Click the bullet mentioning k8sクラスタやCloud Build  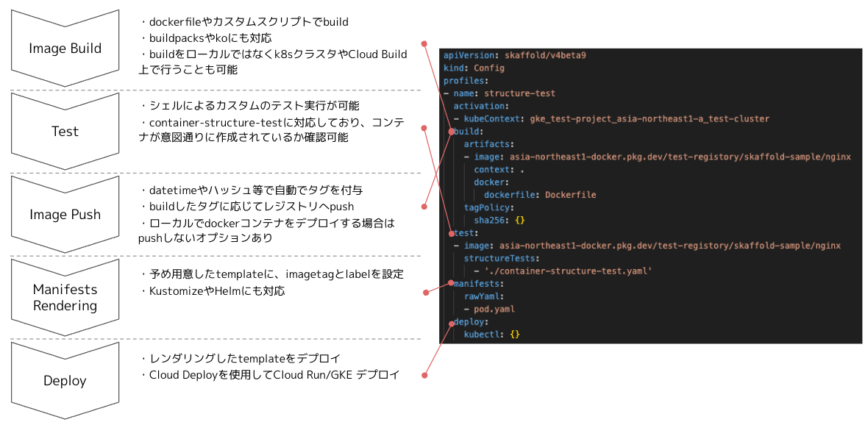(274, 62)
